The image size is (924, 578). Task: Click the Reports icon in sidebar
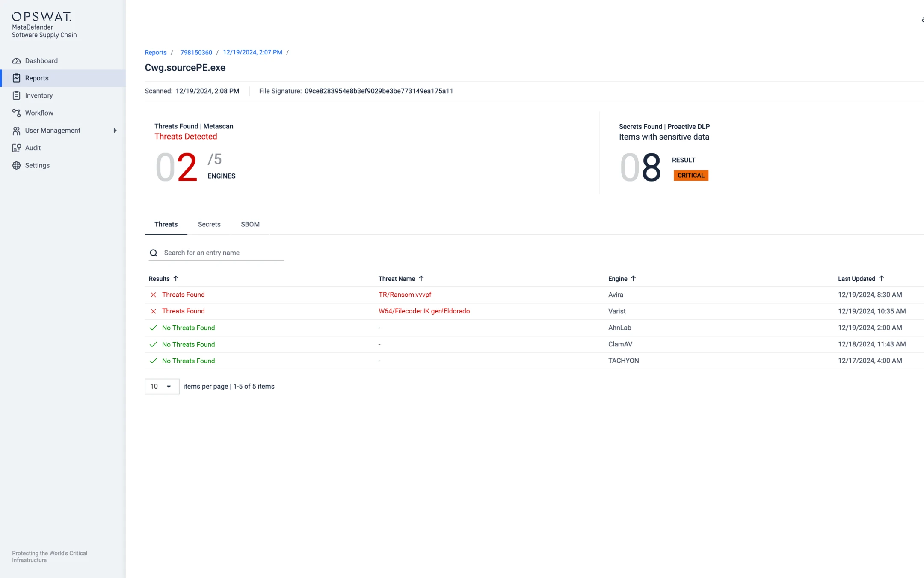click(x=16, y=78)
